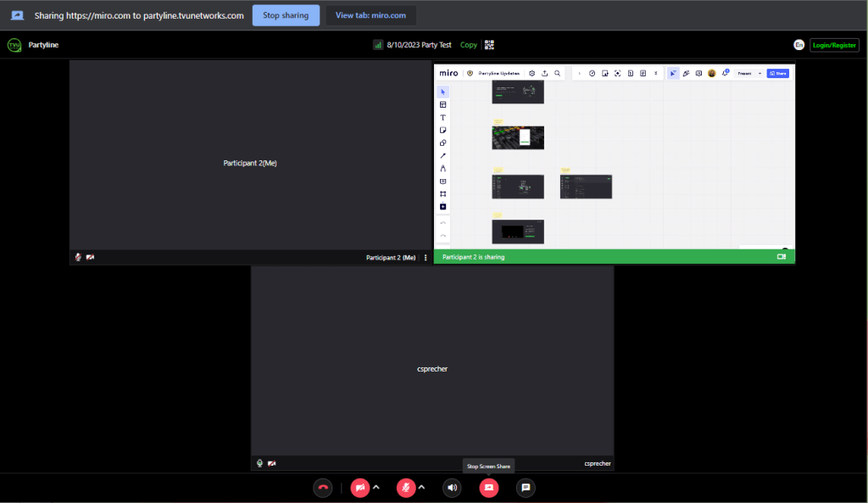Unmute the microphone
868x503 pixels.
click(x=406, y=488)
